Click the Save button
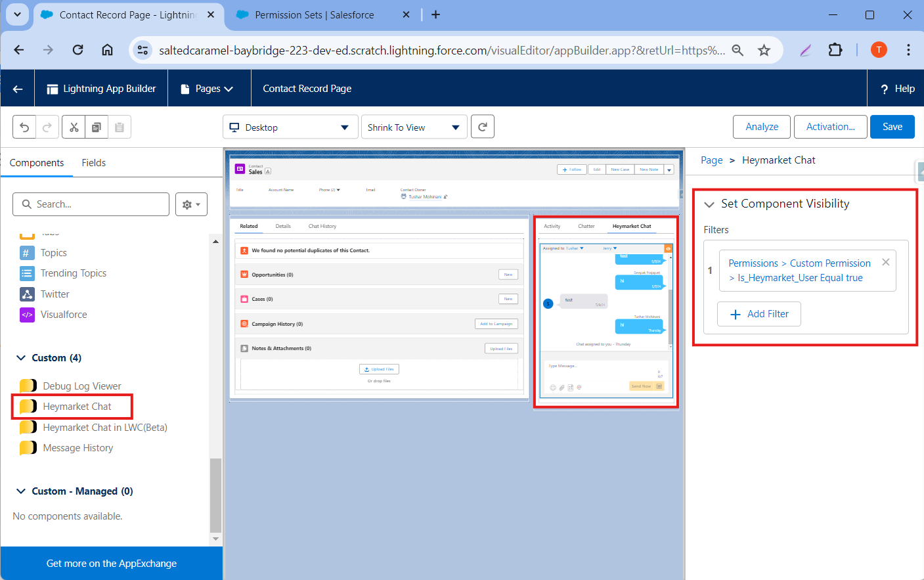The height and width of the screenshot is (580, 924). click(x=892, y=127)
